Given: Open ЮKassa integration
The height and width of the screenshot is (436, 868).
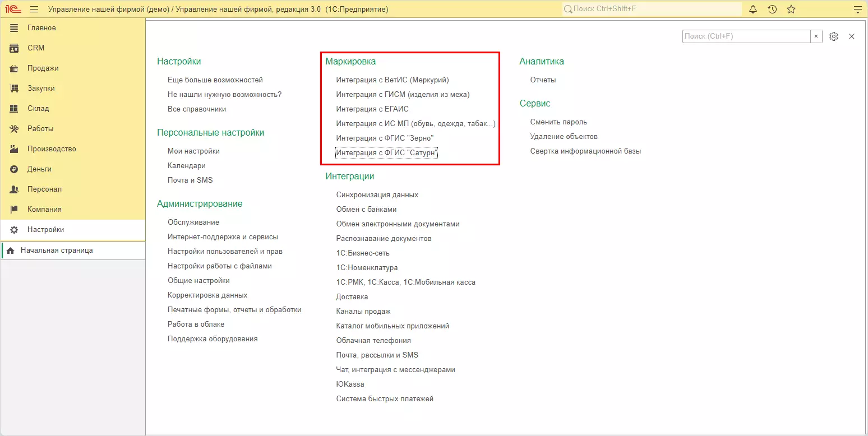Looking at the screenshot, I should [350, 384].
